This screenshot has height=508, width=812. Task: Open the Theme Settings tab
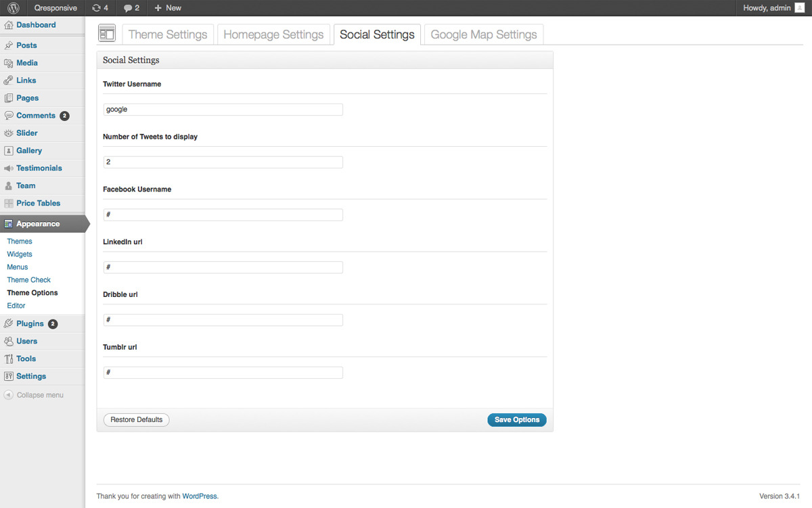tap(168, 34)
